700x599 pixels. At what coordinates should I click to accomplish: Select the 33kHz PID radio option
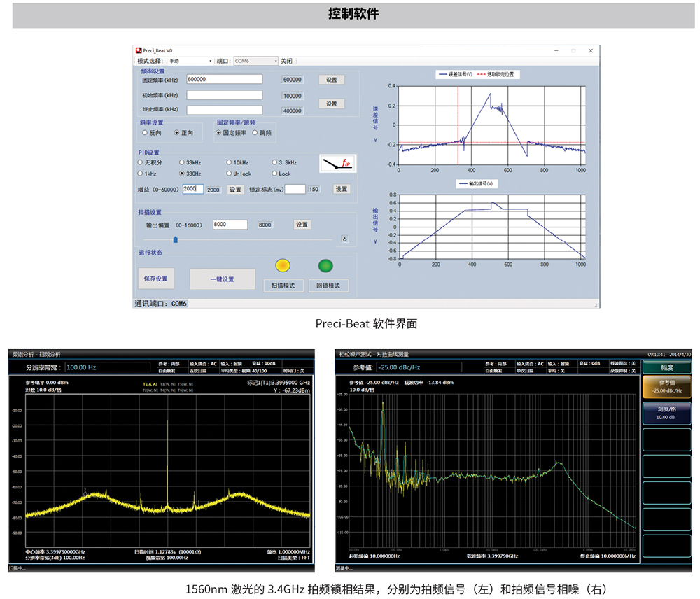point(182,162)
